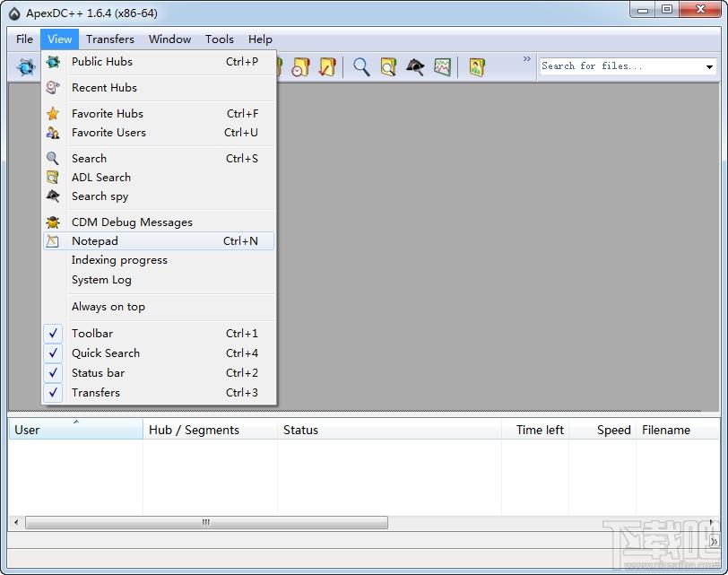Click in the Search for files field
This screenshot has height=575, width=728.
coord(621,66)
